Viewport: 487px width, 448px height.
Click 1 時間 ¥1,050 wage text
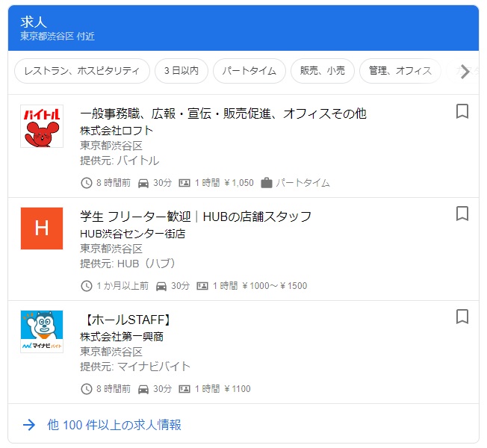(224, 183)
